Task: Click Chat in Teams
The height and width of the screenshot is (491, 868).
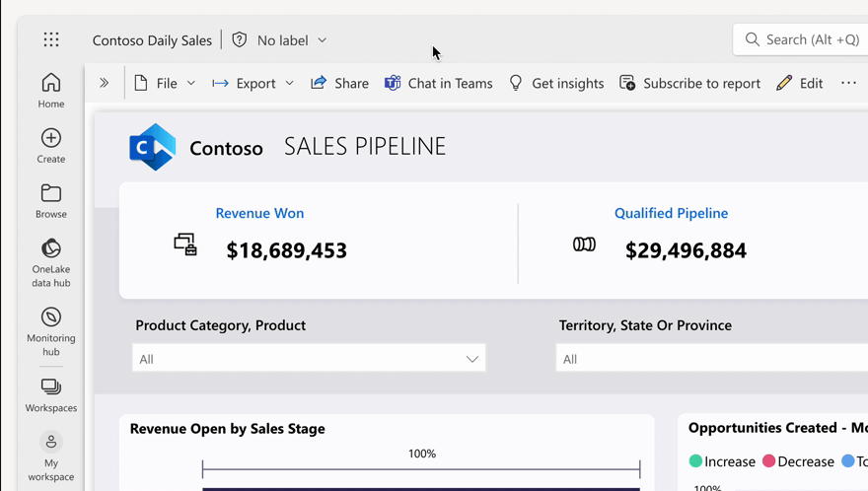Action: 438,83
